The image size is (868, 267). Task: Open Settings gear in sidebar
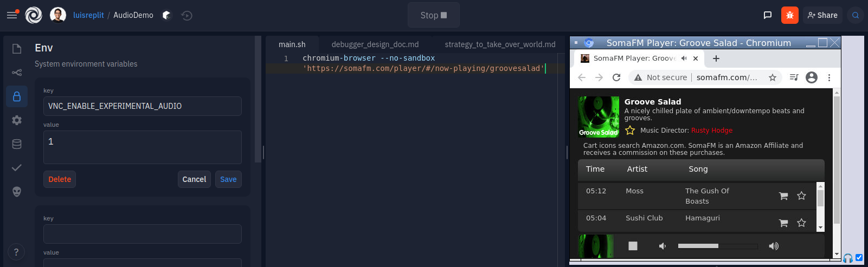[x=17, y=120]
